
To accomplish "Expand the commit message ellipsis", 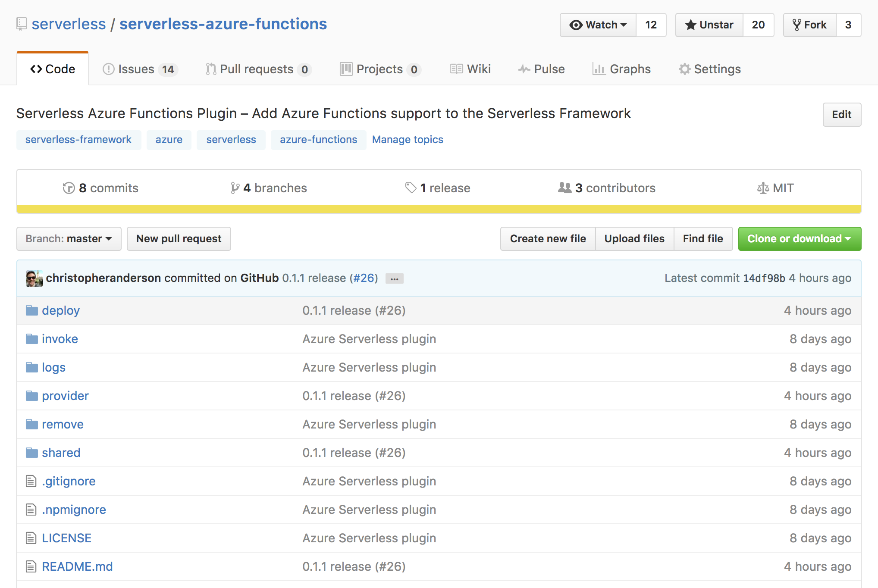I will click(394, 278).
